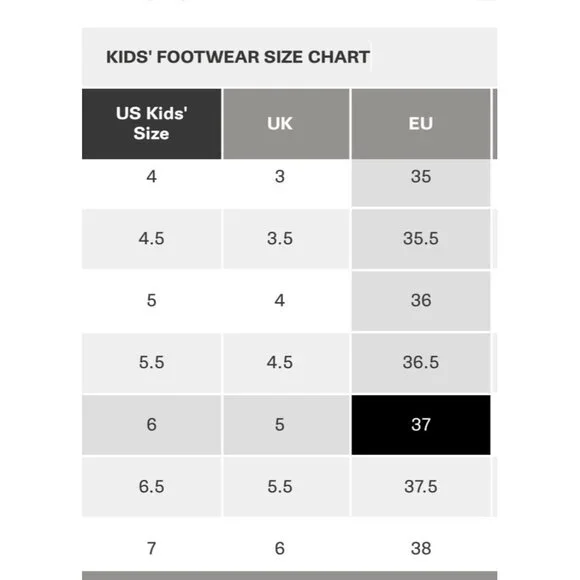Select the UK column header

(x=286, y=124)
